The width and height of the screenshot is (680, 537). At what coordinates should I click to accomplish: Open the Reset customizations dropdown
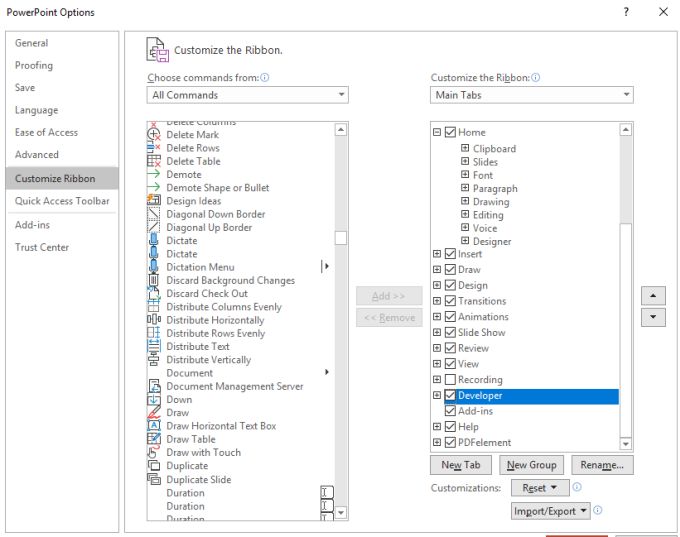point(540,488)
